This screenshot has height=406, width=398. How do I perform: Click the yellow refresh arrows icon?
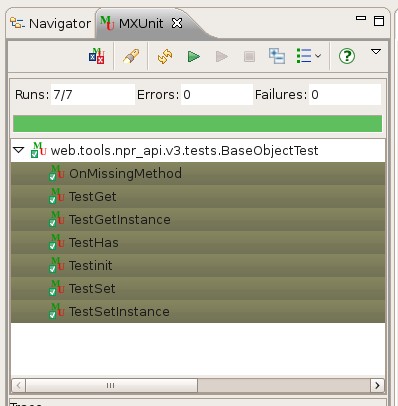tap(165, 56)
